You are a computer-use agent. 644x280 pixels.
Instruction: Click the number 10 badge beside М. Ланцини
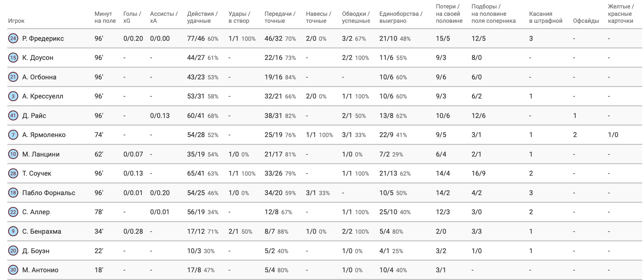13,154
